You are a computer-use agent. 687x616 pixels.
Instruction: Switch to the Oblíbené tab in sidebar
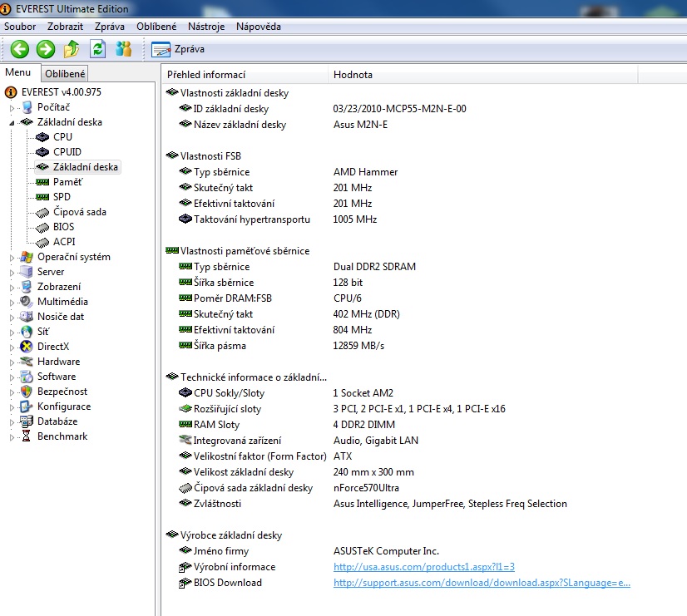(x=65, y=73)
